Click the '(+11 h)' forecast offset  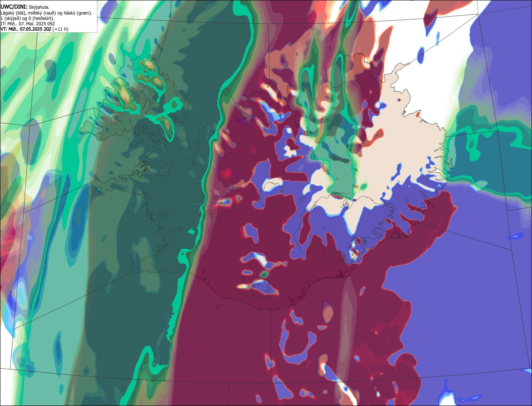point(61,29)
